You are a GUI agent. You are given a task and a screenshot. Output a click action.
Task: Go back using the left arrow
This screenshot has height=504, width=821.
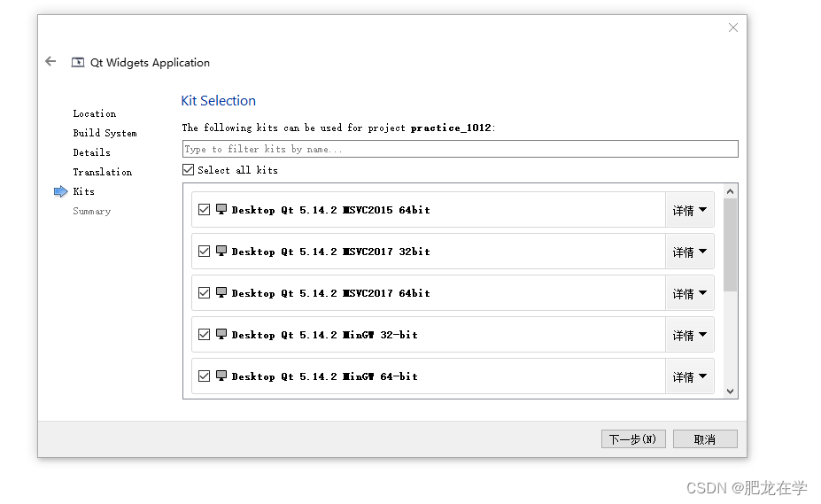(x=50, y=62)
